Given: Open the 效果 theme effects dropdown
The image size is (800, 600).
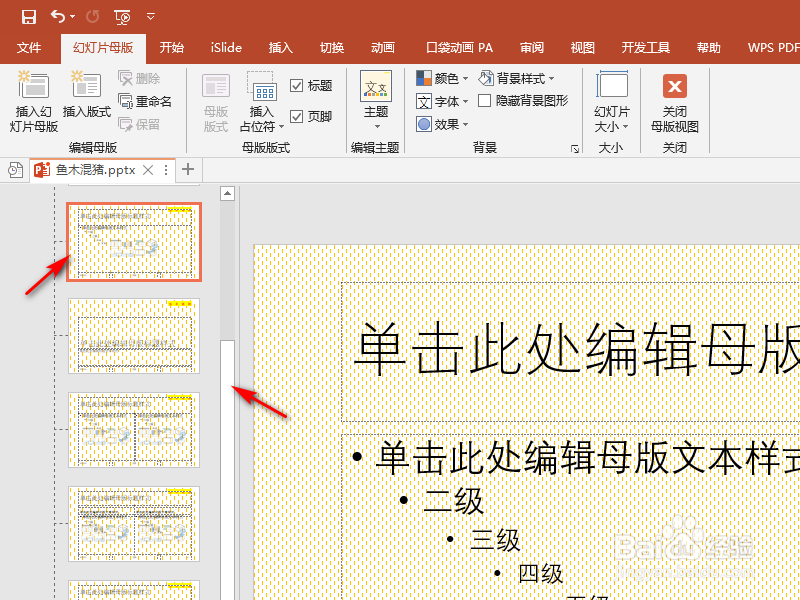Looking at the screenshot, I should pos(442,124).
